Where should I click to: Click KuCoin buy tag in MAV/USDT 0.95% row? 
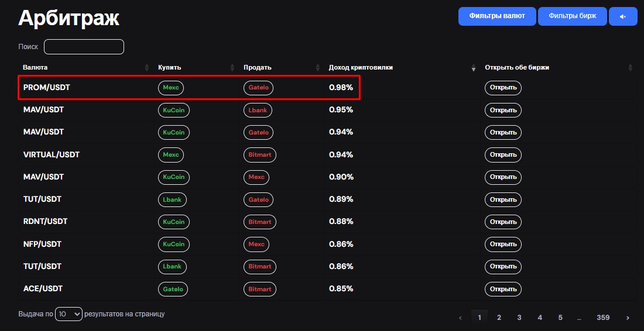click(174, 110)
